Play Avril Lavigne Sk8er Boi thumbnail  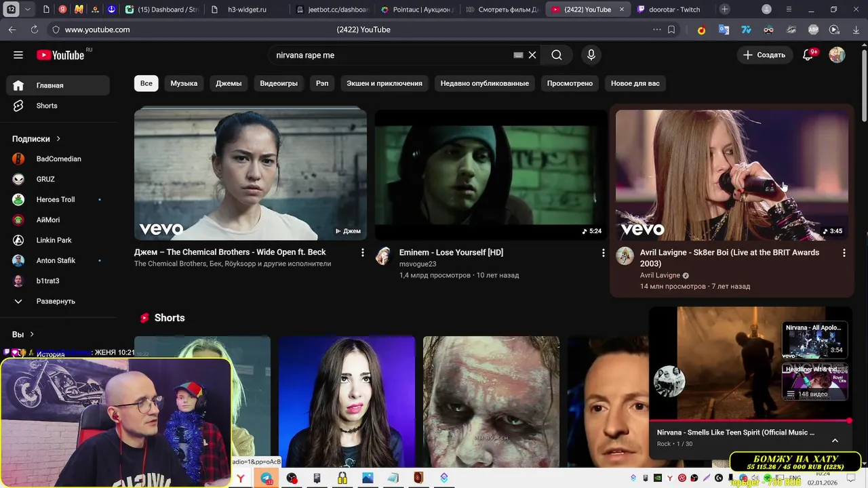click(x=732, y=175)
